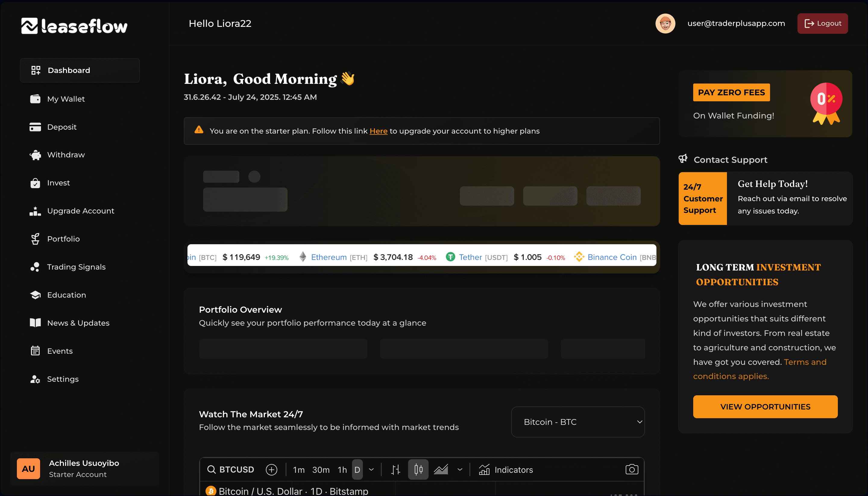Select the bar chart style icon

(395, 469)
